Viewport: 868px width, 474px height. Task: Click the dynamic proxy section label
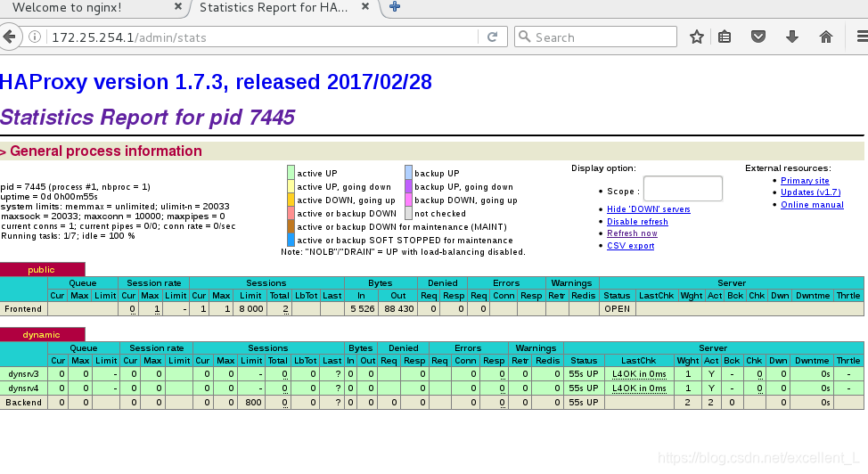pyautogui.click(x=42, y=335)
